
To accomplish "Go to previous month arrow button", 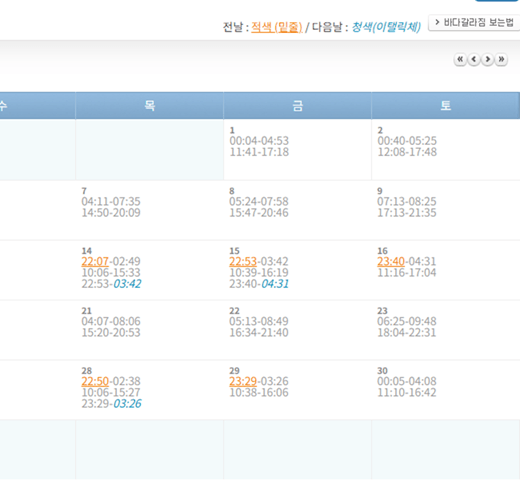I will [474, 60].
